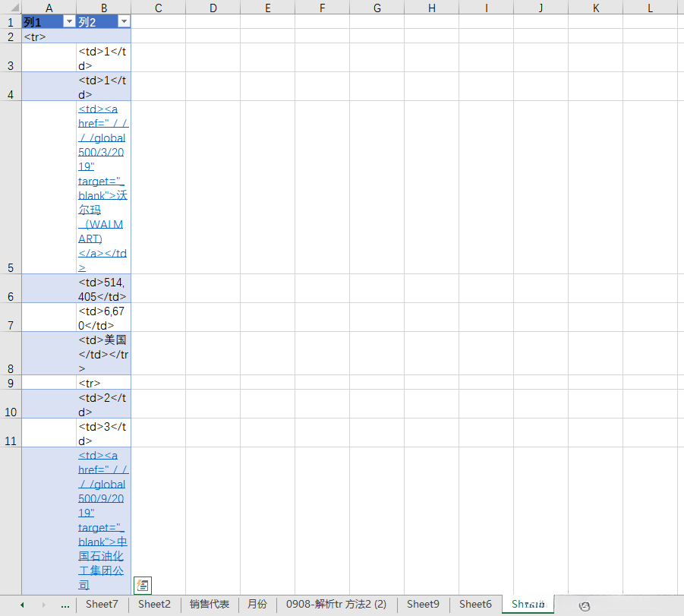This screenshot has width=684, height=616.
Task: Select row 9 header
Action: point(11,382)
